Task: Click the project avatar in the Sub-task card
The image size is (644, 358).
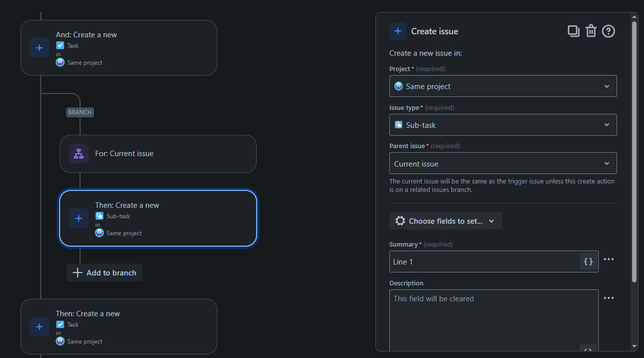Action: 99,233
